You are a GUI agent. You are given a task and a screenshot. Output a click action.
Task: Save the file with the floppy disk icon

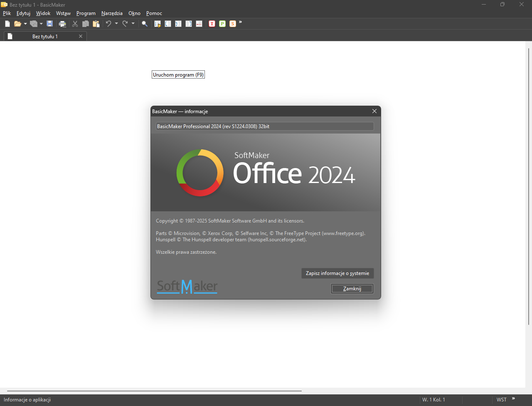50,24
